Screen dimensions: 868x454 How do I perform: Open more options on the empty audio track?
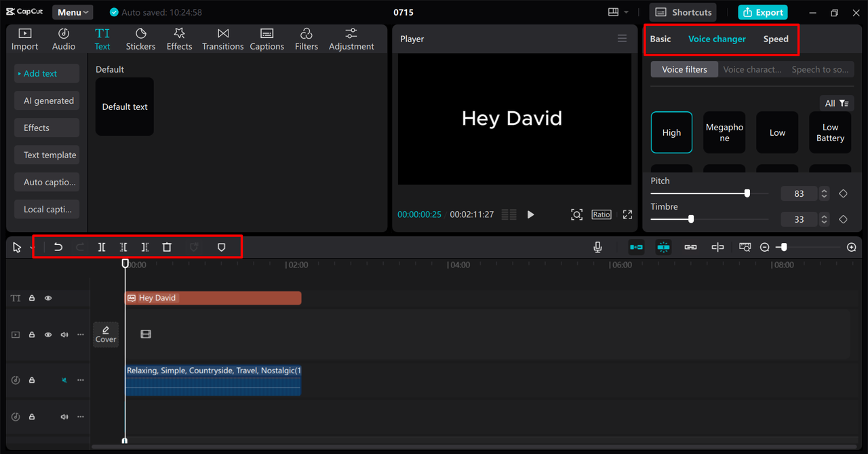tap(81, 417)
